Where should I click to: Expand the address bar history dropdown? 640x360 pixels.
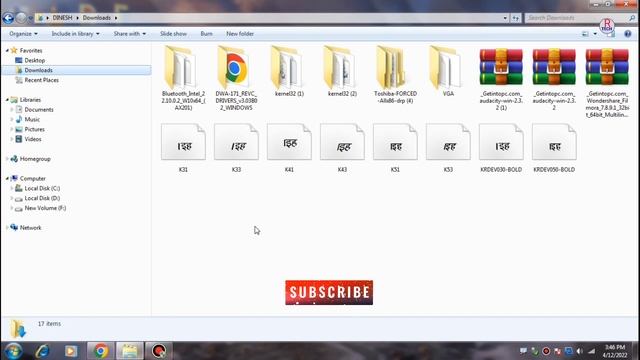pyautogui.click(x=505, y=18)
